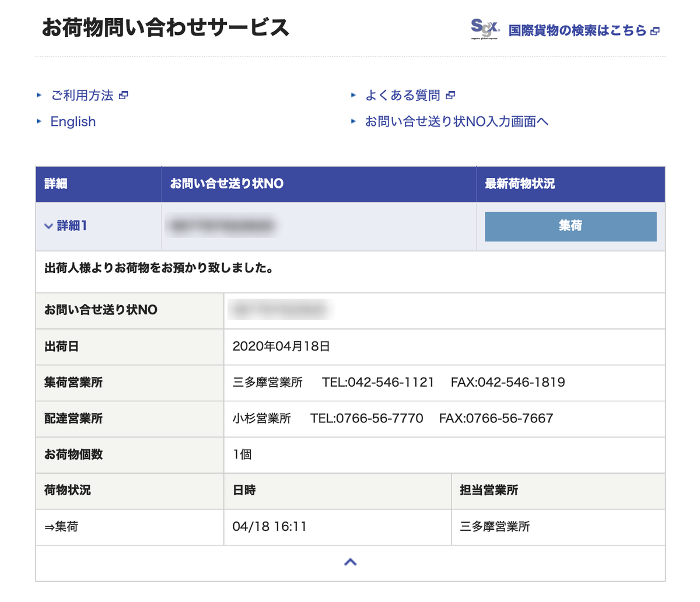Go to お問い合せ送り状NO入力画面へ link
This screenshot has height=602, width=700.
(457, 121)
